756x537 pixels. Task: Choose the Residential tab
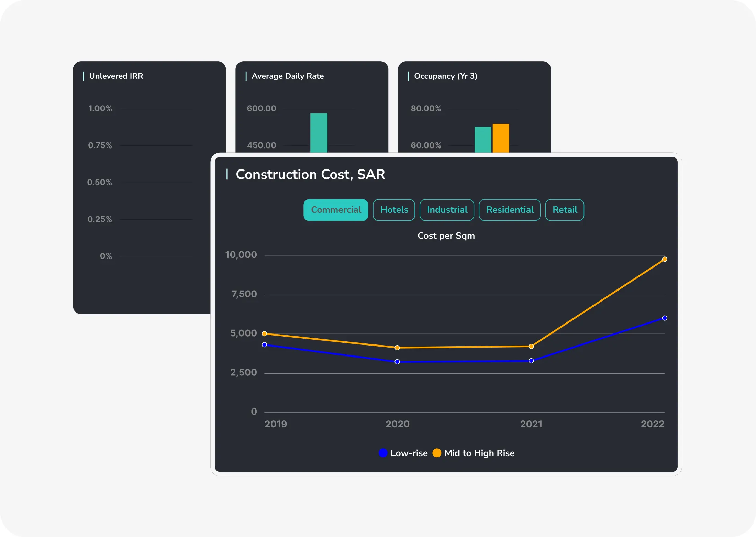(510, 210)
